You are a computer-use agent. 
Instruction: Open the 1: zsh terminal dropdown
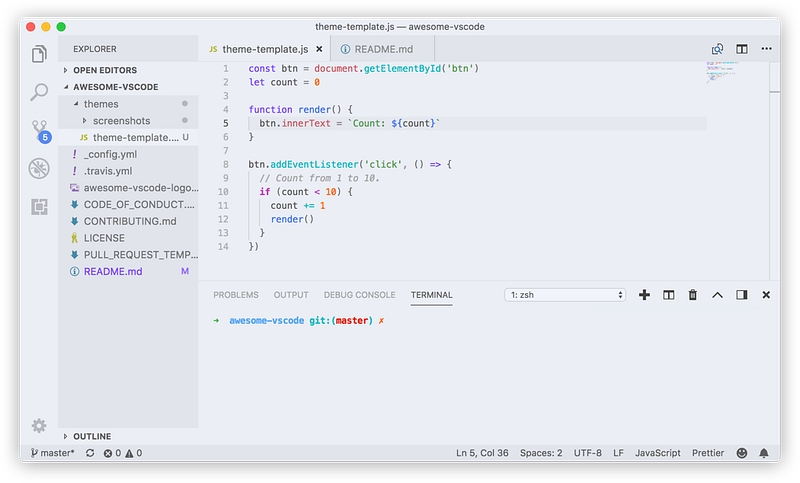click(566, 295)
